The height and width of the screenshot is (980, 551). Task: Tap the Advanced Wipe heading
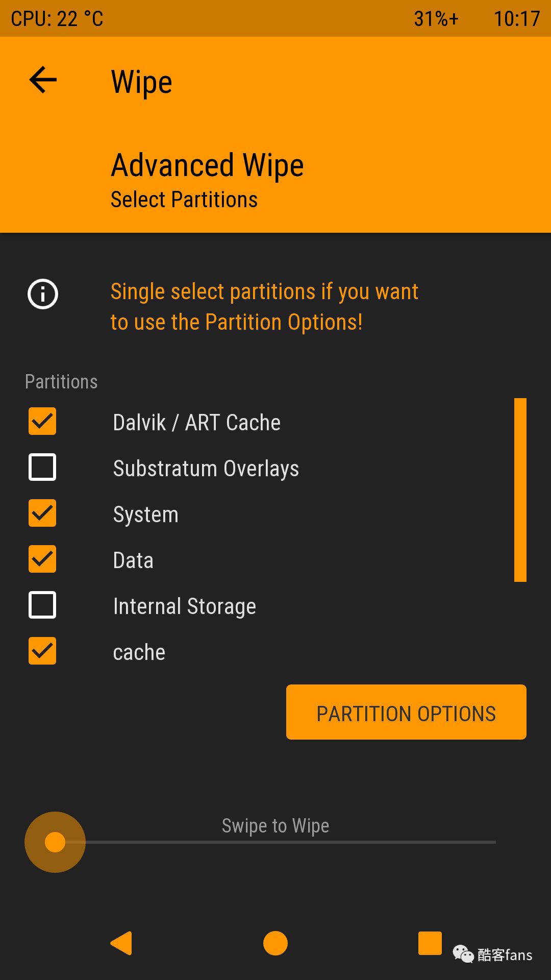click(208, 165)
